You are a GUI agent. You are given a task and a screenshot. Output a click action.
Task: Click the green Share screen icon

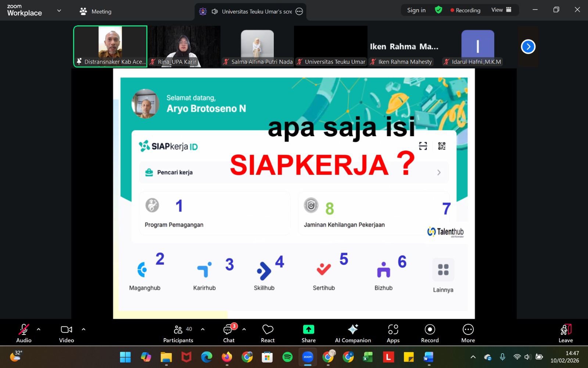point(308,329)
